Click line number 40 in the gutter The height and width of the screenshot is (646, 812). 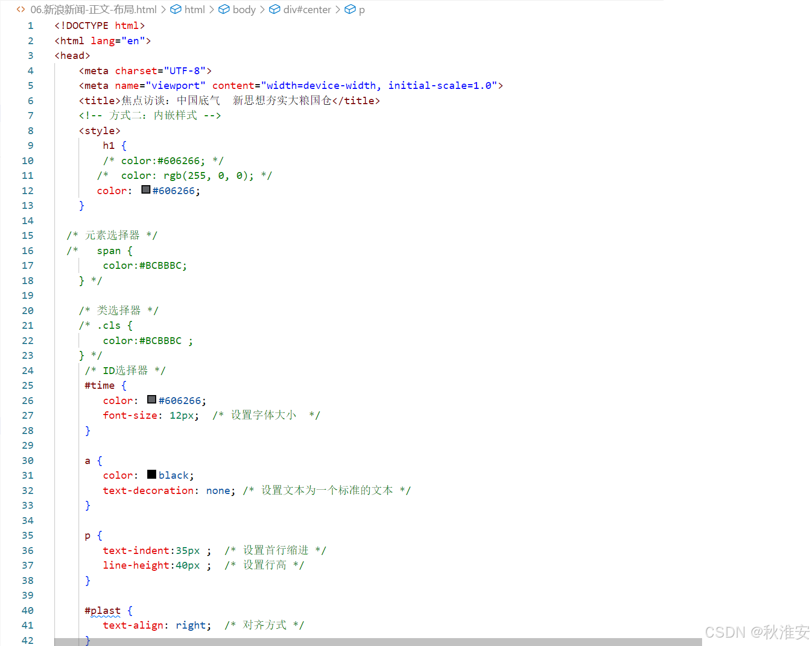(x=28, y=610)
